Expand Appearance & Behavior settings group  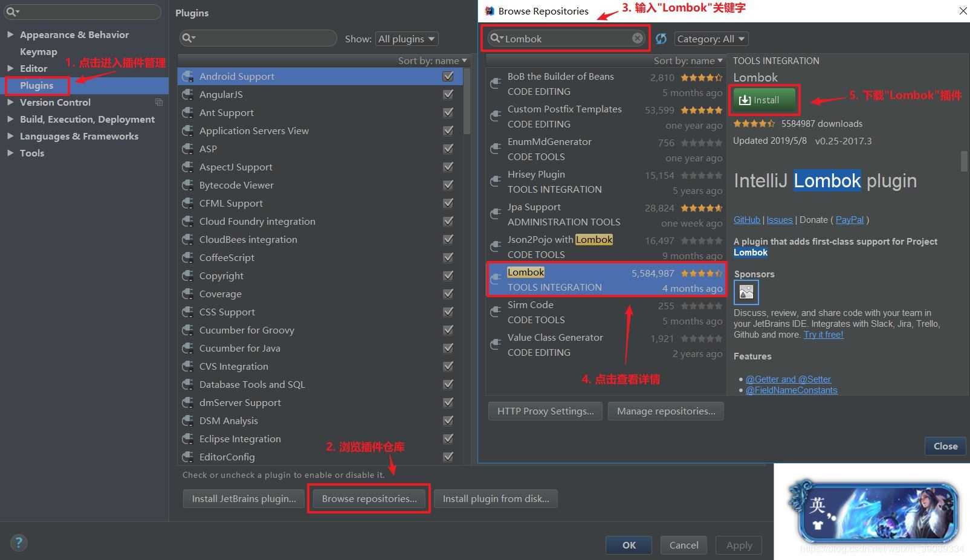point(10,34)
